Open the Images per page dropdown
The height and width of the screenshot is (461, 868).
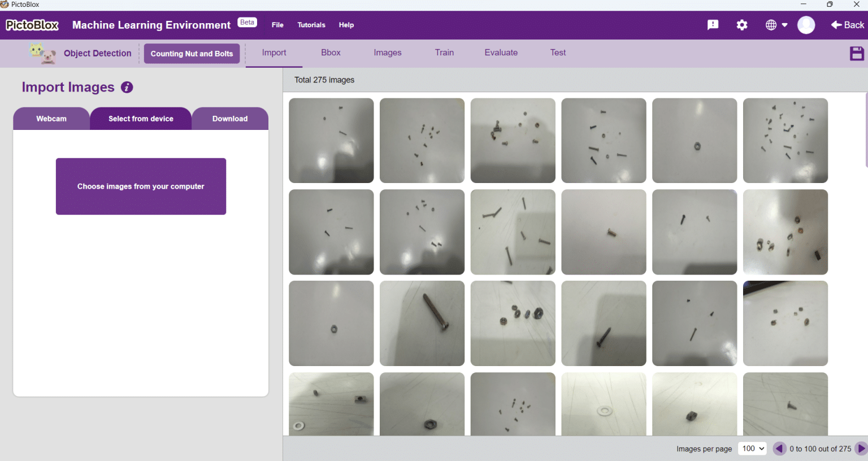coord(752,448)
